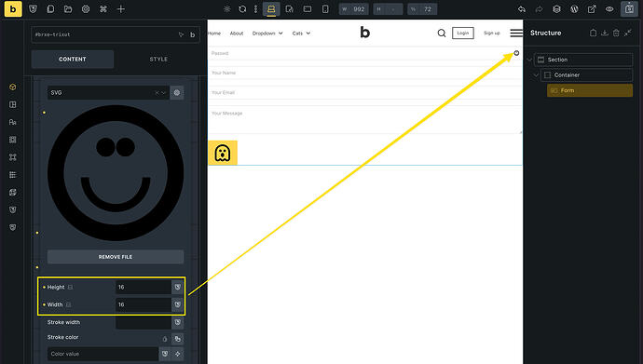This screenshot has height=364, width=643.
Task: Click the yellow Bricks logo in toolbar
Action: click(13, 9)
